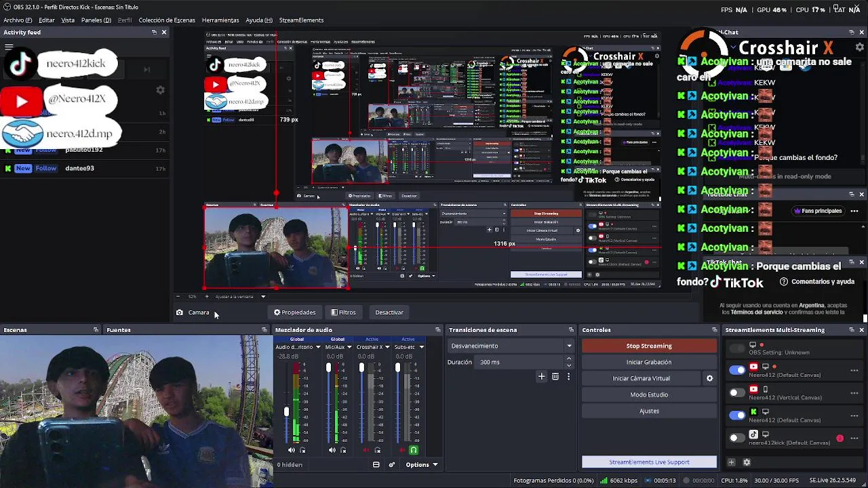Open Multi-Streaming settings gear
The width and height of the screenshot is (868, 488).
747,462
